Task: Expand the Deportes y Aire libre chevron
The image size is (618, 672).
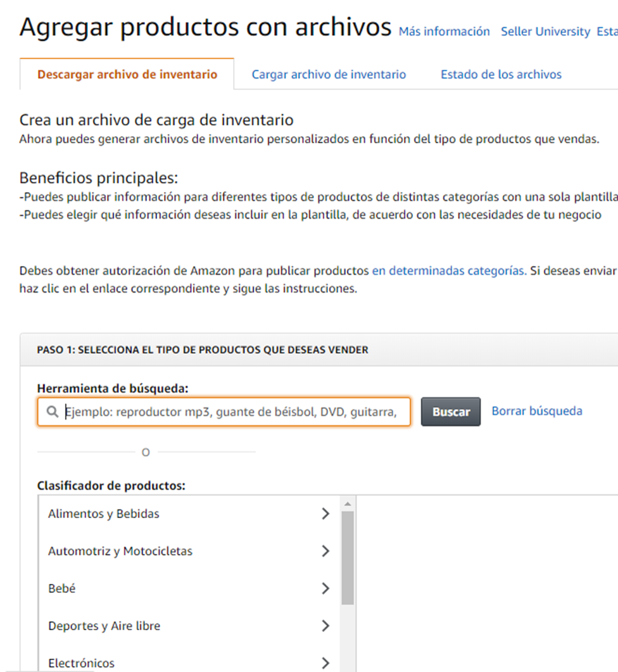Action: point(325,626)
